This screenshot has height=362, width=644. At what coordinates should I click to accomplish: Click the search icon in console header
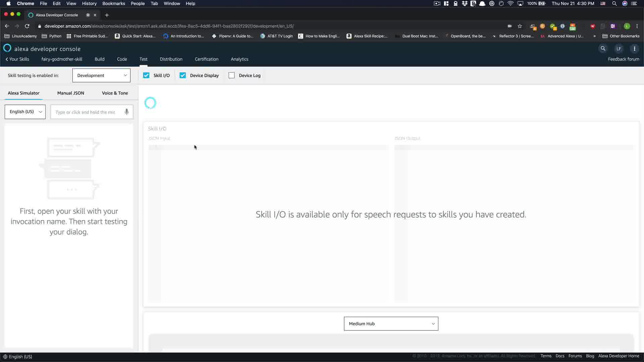point(603,49)
